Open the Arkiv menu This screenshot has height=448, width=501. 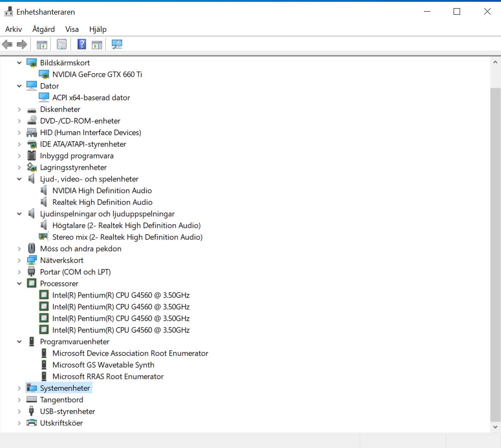pyautogui.click(x=13, y=29)
